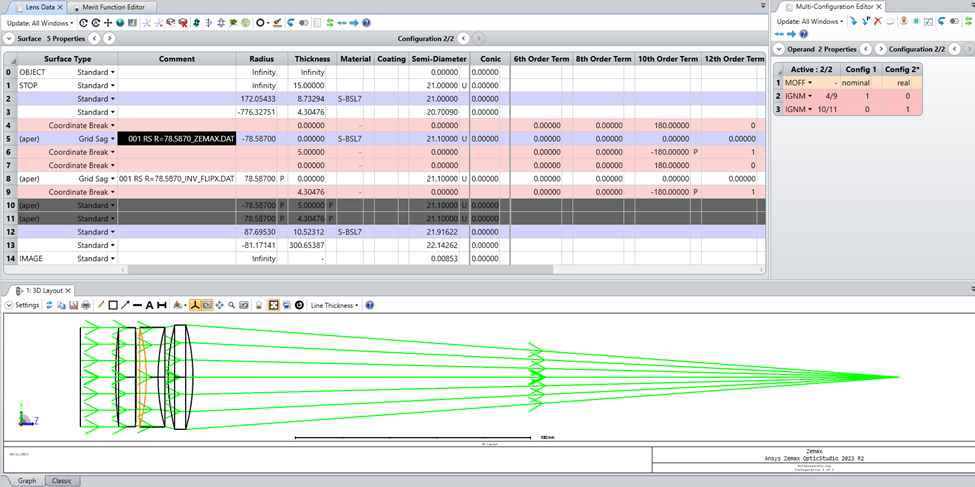Click the green swap arrows icon in Lens Data
This screenshot has width=975, height=487.
330,22
